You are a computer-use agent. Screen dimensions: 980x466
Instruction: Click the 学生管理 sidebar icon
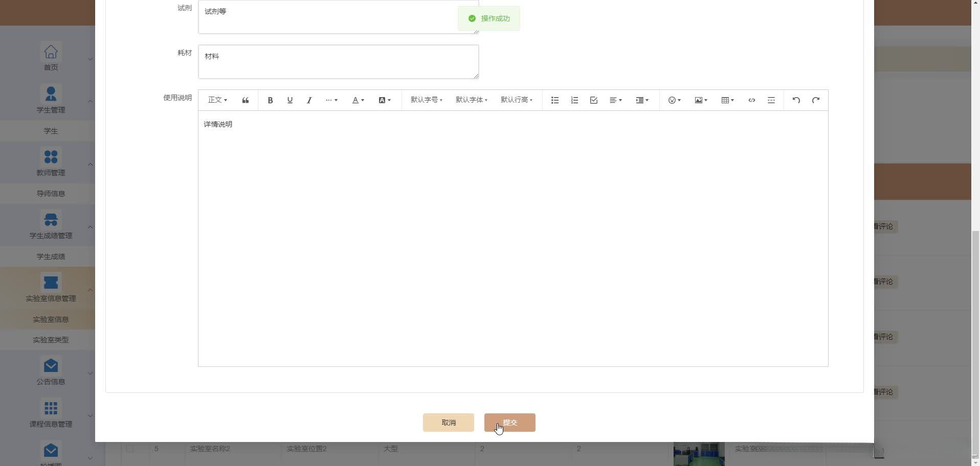pyautogui.click(x=51, y=94)
